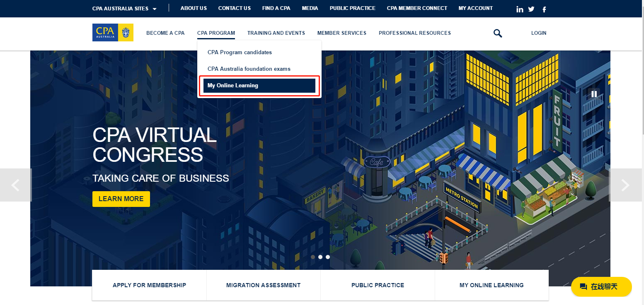
Task: Open Public Practice tile below banner
Action: (378, 285)
